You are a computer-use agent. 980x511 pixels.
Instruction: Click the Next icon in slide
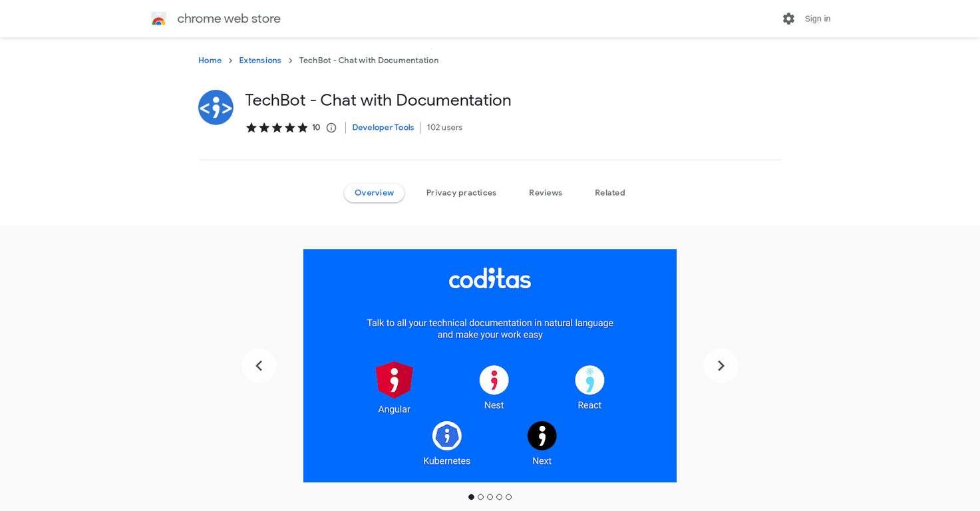tap(542, 436)
